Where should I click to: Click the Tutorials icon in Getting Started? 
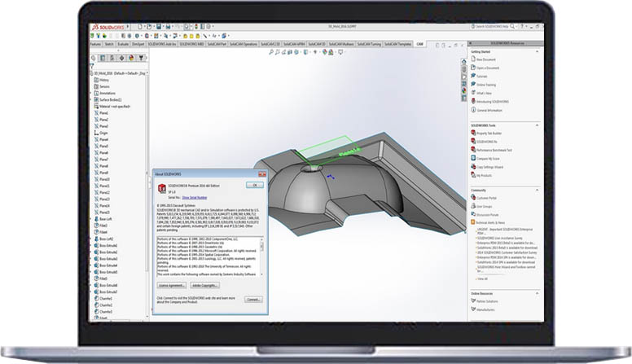(473, 76)
